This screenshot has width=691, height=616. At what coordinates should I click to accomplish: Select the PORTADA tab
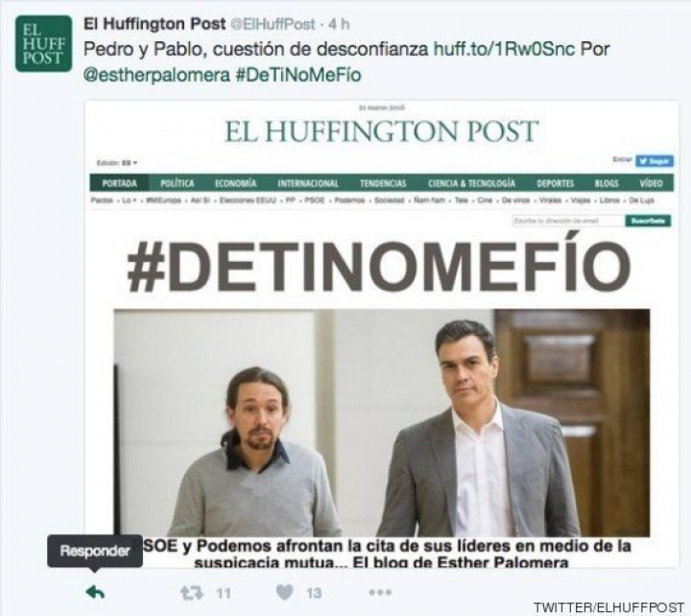click(x=119, y=183)
